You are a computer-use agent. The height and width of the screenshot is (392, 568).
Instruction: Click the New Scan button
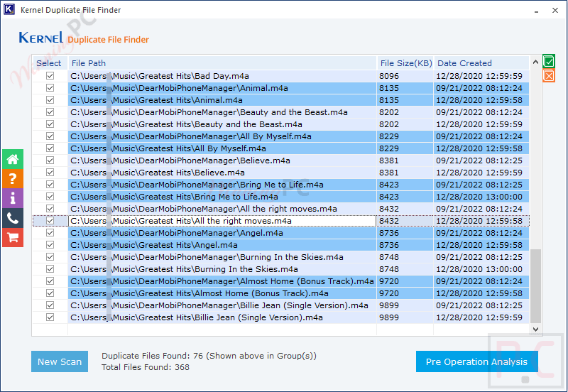(60, 361)
